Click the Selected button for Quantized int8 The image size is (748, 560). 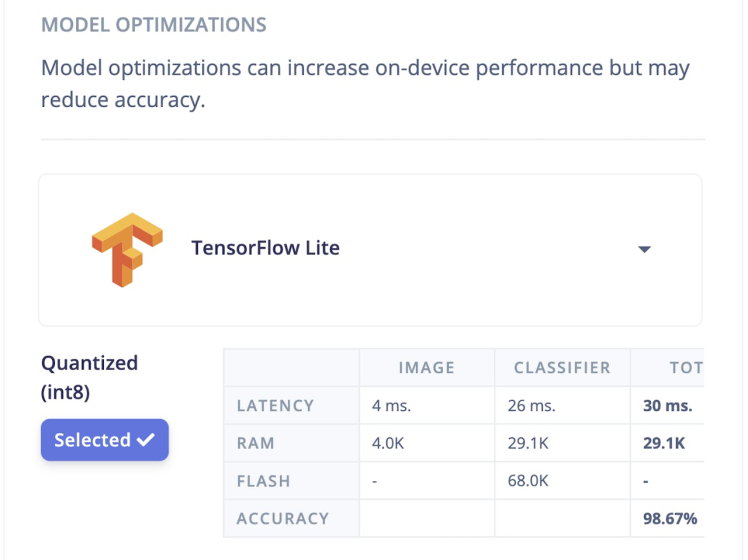[104, 440]
